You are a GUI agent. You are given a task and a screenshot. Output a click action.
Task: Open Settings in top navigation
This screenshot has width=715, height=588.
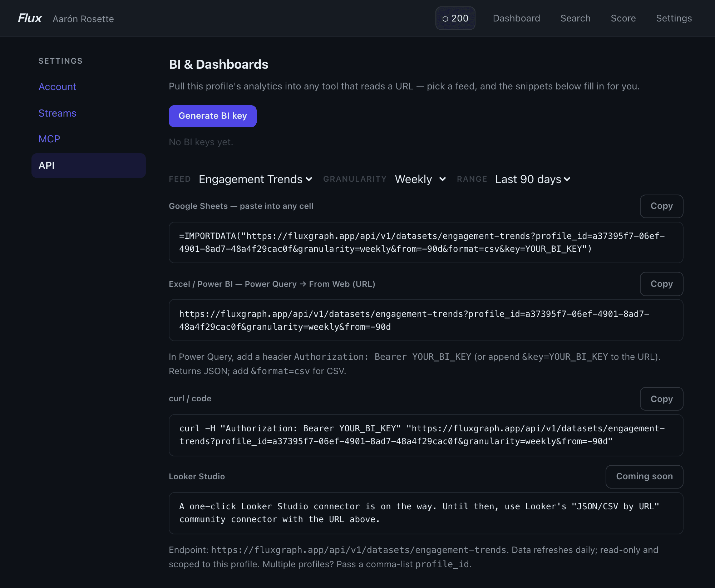tap(674, 18)
